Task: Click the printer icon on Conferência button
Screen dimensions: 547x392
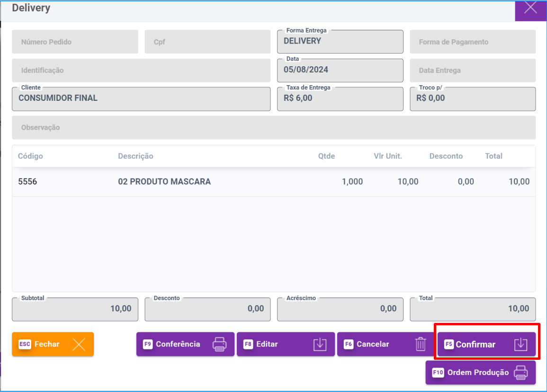Action: 219,344
